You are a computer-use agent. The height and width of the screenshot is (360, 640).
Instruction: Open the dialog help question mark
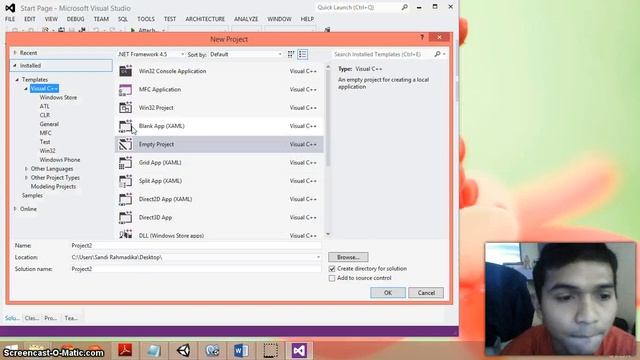coord(422,37)
